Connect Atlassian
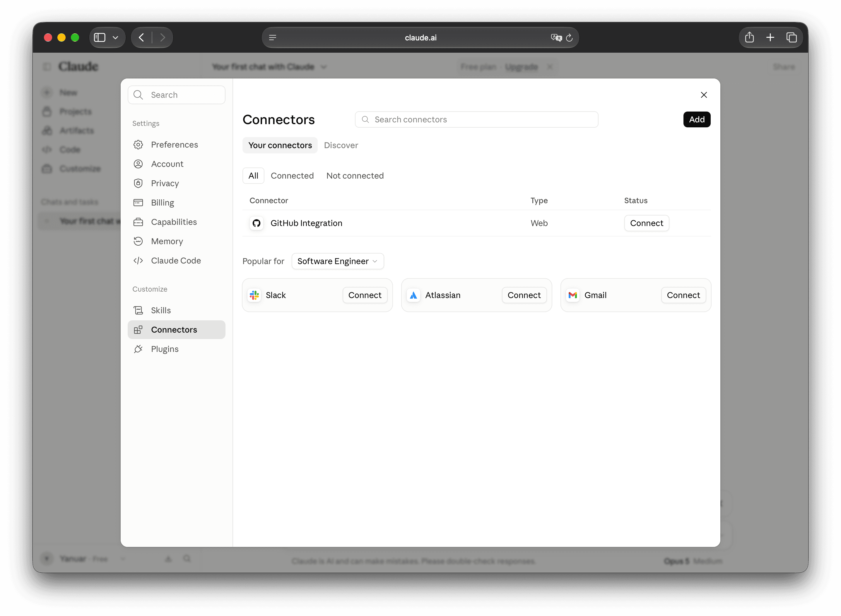The height and width of the screenshot is (616, 841). (524, 295)
